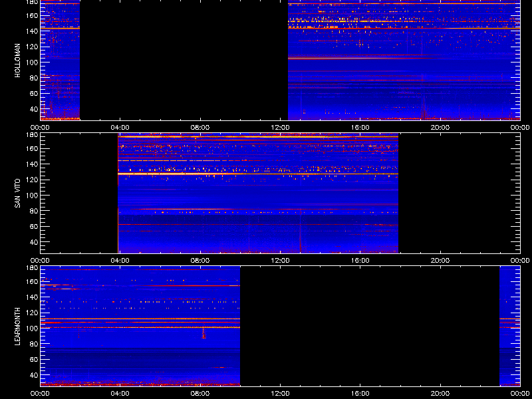Click Holloman end-of-day 00:00 time label
The height and width of the screenshot is (399, 532).
pyautogui.click(x=520, y=128)
